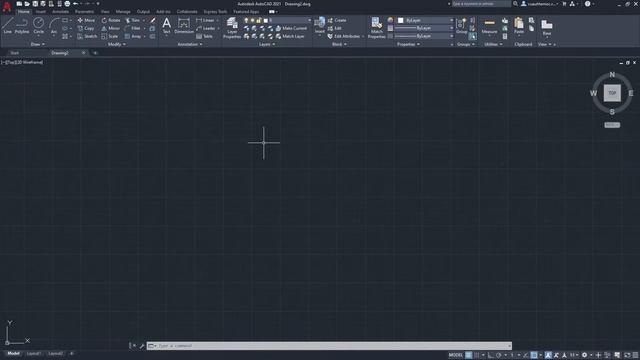Click the Undo arrow in quick access toolbar
The image size is (640, 360).
coord(76,4)
